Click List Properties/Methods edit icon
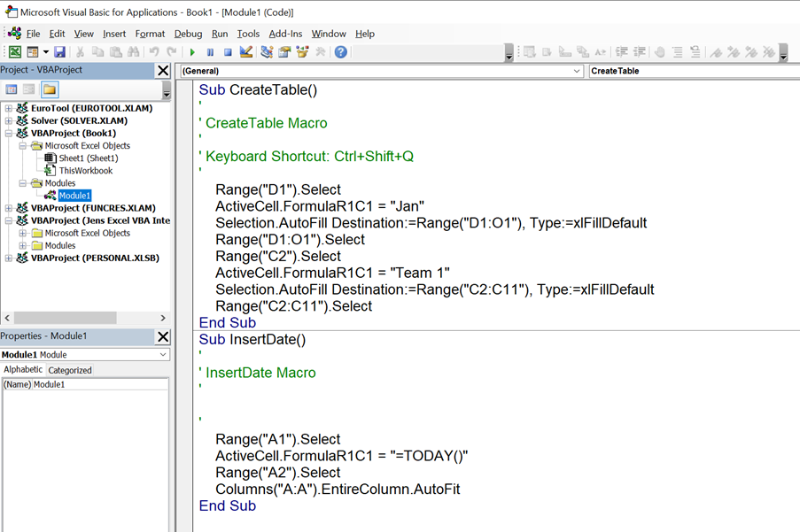 [x=530, y=51]
